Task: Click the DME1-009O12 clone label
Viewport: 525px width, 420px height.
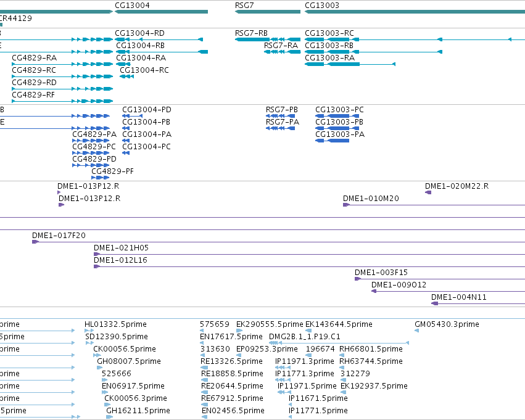Action: 399,286
